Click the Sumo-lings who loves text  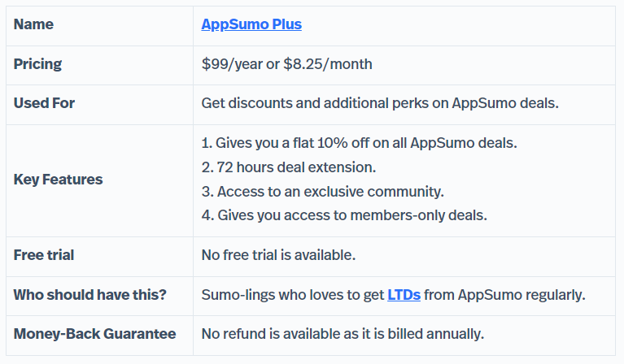click(x=265, y=295)
